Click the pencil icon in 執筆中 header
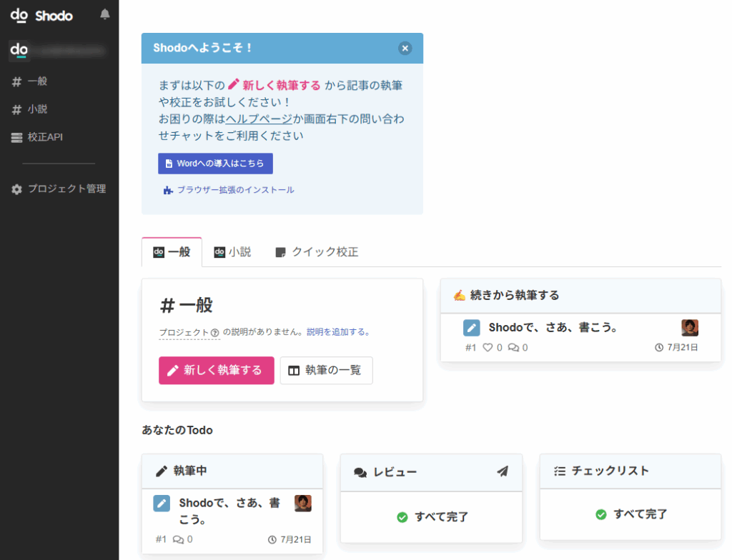The height and width of the screenshot is (560, 732). click(162, 471)
